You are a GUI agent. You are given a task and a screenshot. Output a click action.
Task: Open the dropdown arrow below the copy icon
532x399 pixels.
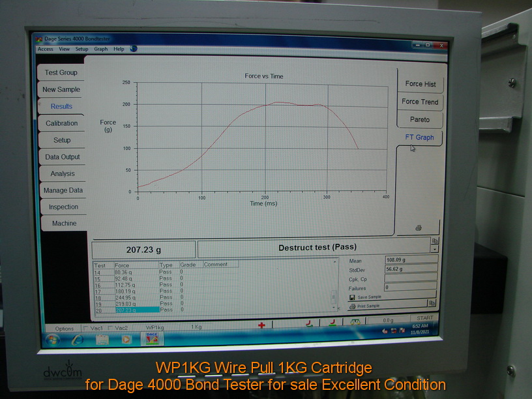point(435,248)
